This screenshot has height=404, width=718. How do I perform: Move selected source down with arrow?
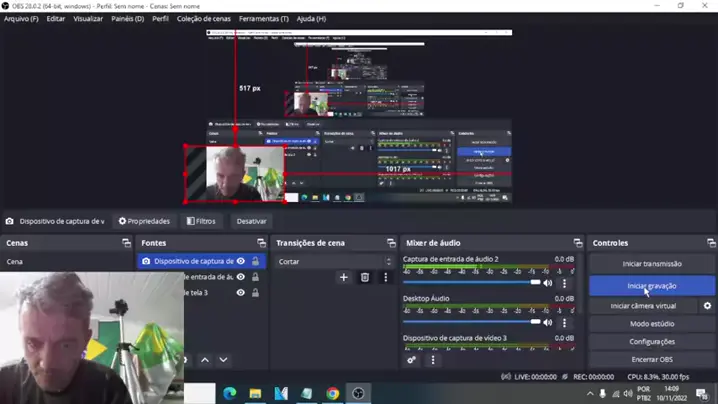pyautogui.click(x=223, y=360)
